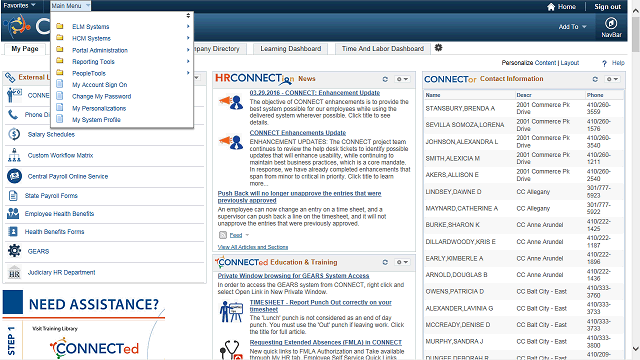
Task: Click the Help question mark icon
Action: click(604, 63)
